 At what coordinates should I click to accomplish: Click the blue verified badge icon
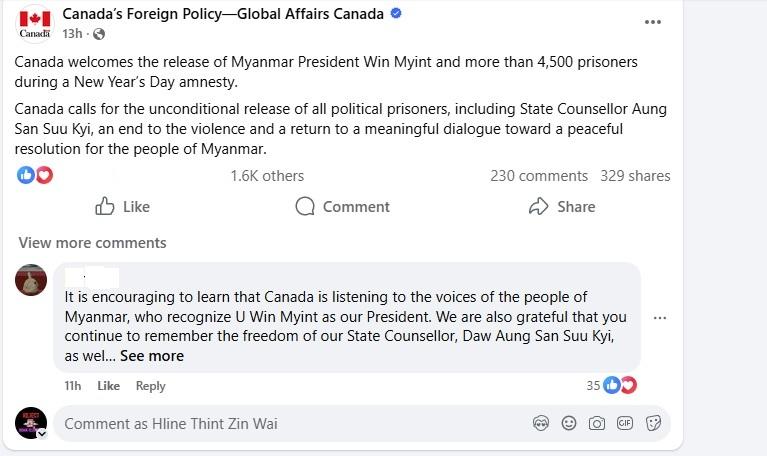click(x=395, y=14)
